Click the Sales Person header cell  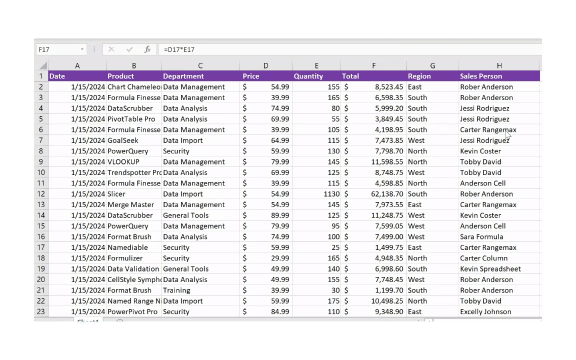click(499, 76)
